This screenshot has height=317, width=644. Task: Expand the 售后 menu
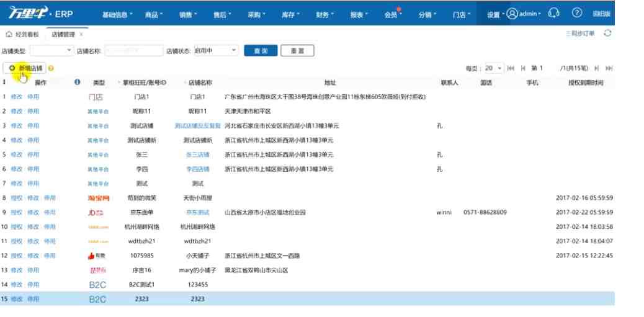click(221, 14)
